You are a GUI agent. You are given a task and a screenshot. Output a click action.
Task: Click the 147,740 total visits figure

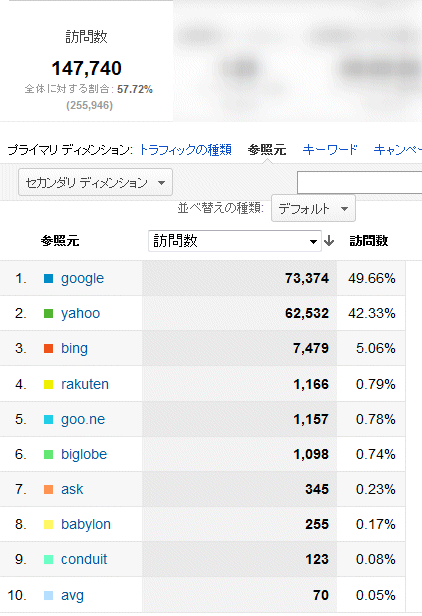point(86,68)
